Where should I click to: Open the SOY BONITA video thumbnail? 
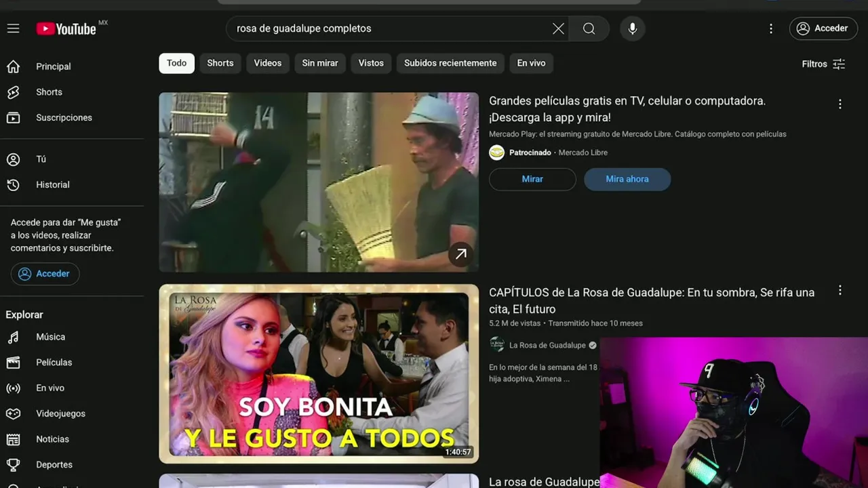(x=319, y=373)
